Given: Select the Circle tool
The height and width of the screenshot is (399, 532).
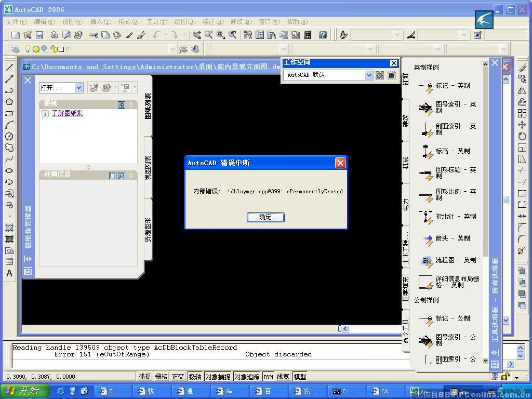Looking at the screenshot, I should 9,137.
